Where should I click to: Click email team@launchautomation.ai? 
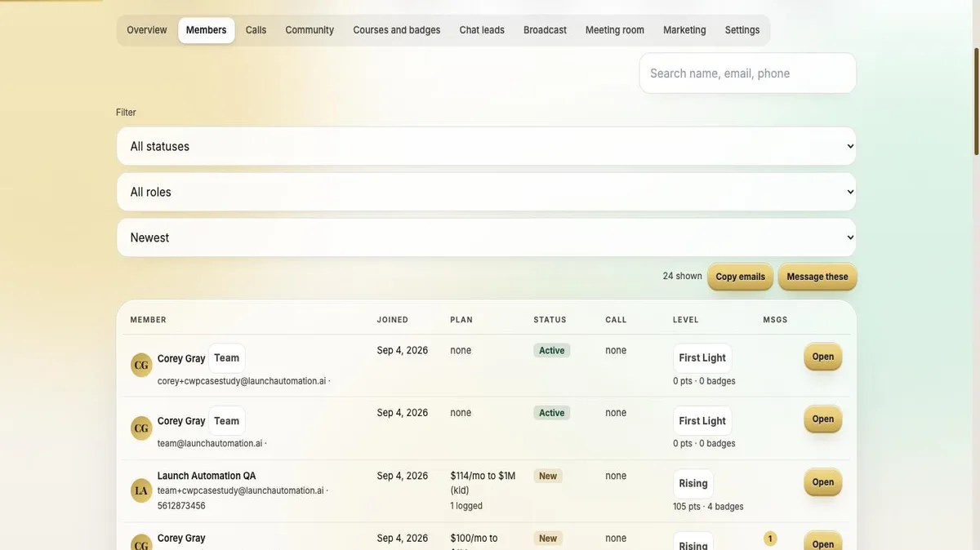click(x=210, y=444)
